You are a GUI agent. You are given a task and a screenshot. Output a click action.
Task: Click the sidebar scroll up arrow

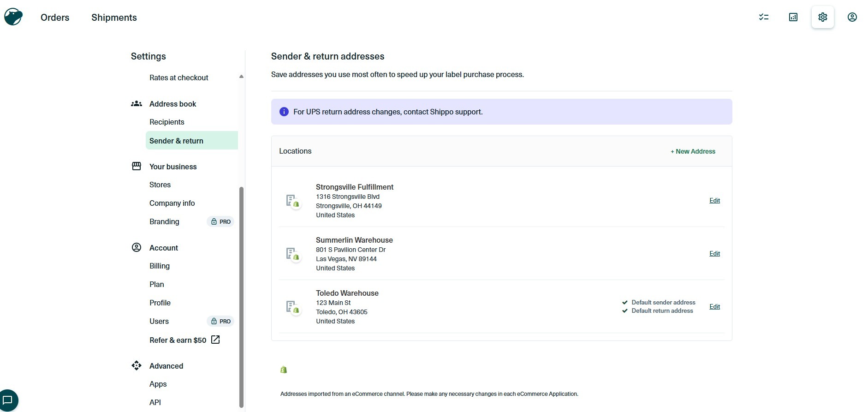pyautogui.click(x=241, y=77)
